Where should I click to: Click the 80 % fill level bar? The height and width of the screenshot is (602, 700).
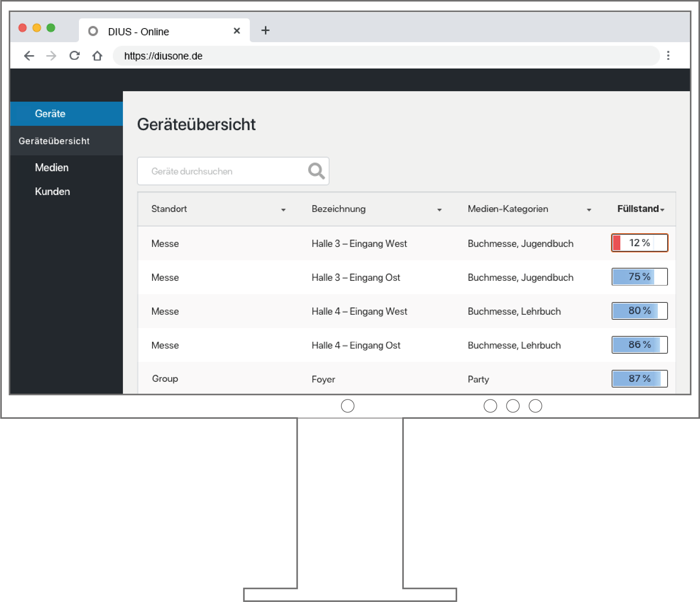click(x=639, y=310)
